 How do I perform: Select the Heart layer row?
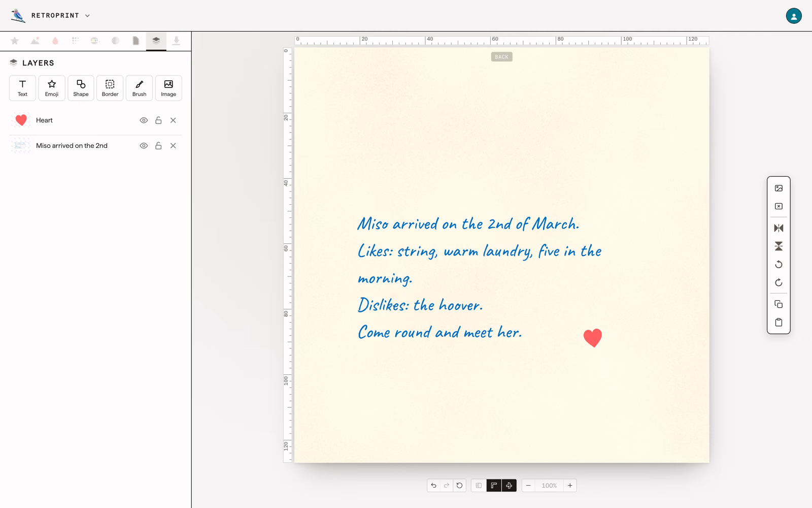pos(95,120)
